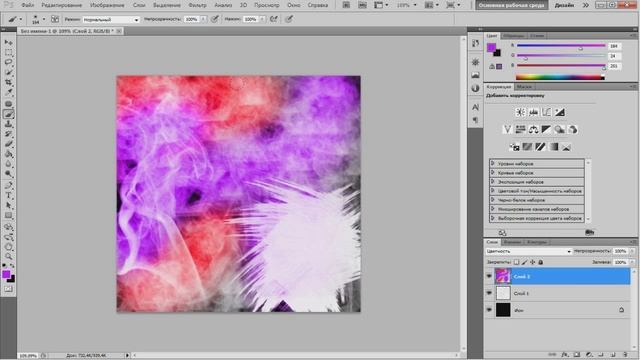The height and width of the screenshot is (360, 640).
Task: Select the Eraser tool
Action: click(8, 144)
